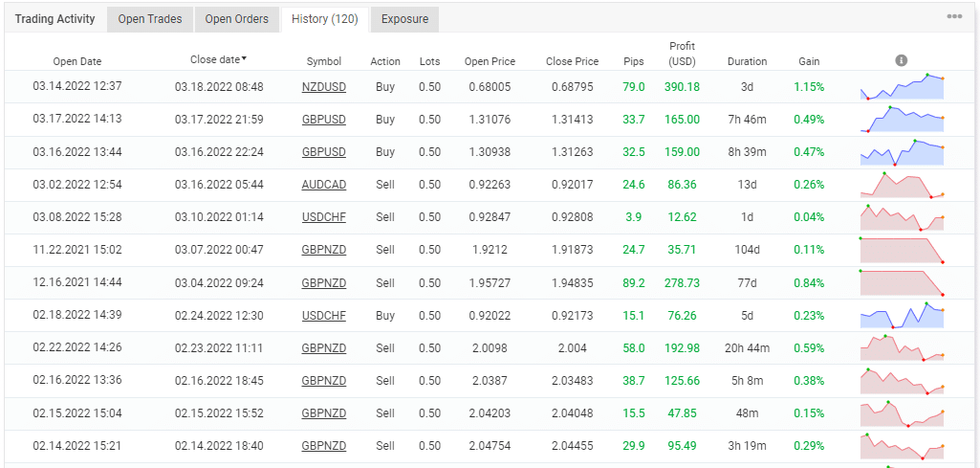Open the AUDCAD symbol link
The image size is (980, 468).
[324, 185]
